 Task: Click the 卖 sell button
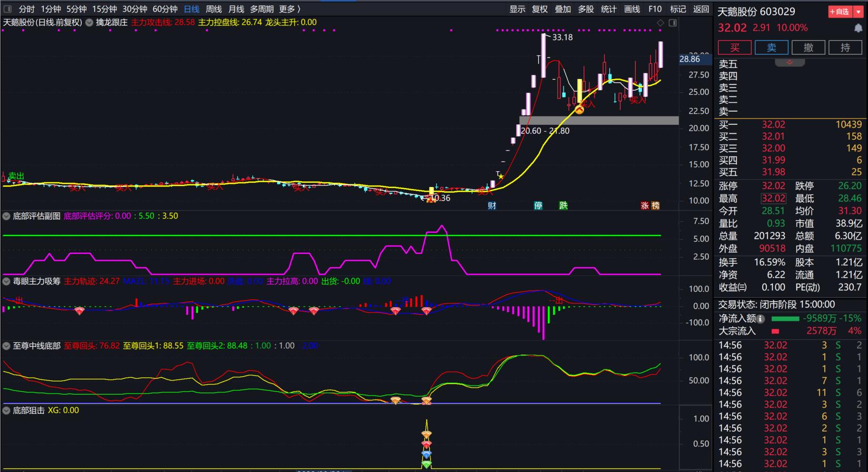pyautogui.click(x=772, y=48)
